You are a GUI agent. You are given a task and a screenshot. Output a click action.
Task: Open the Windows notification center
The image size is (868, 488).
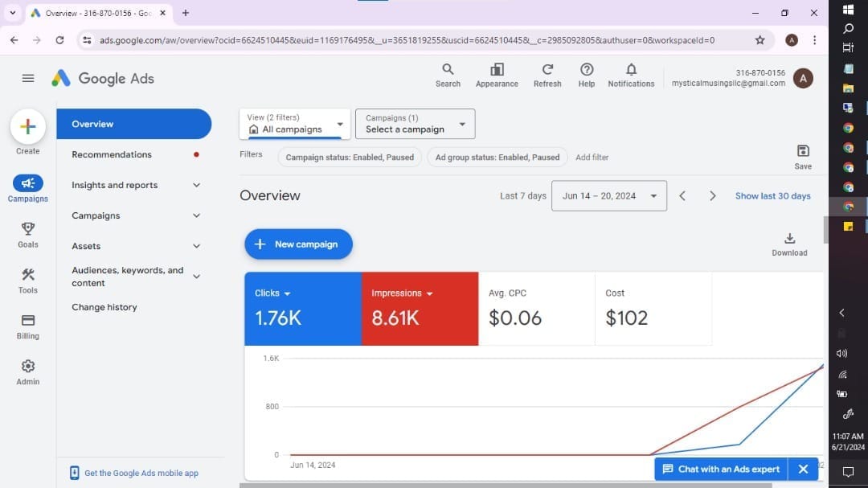tap(848, 472)
